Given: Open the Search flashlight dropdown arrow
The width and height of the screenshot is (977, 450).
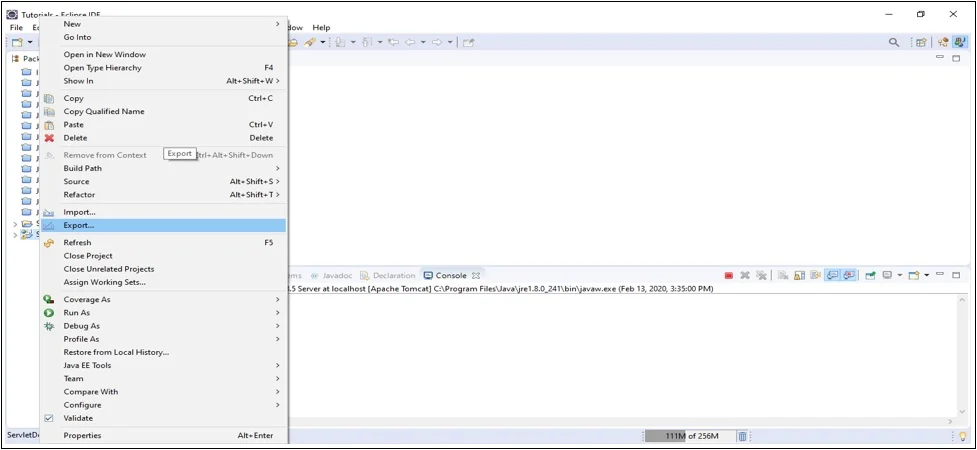Looking at the screenshot, I should pyautogui.click(x=323, y=42).
